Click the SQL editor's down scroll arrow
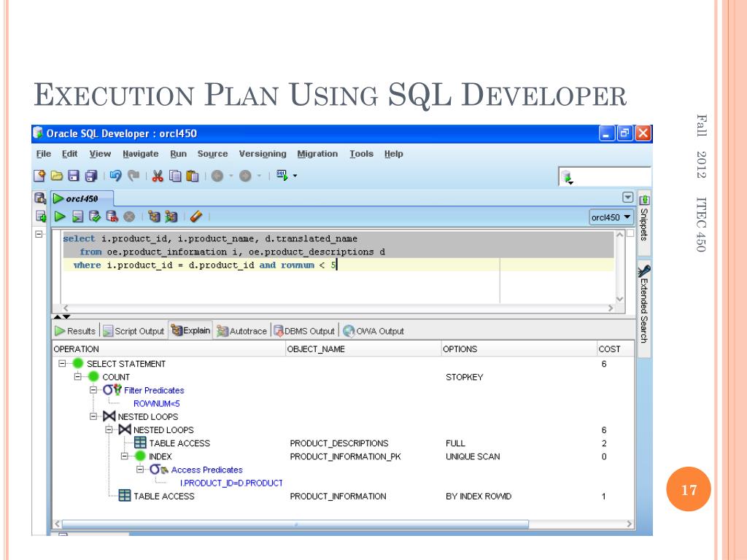Image resolution: width=747 pixels, height=560 pixels. pos(620,299)
